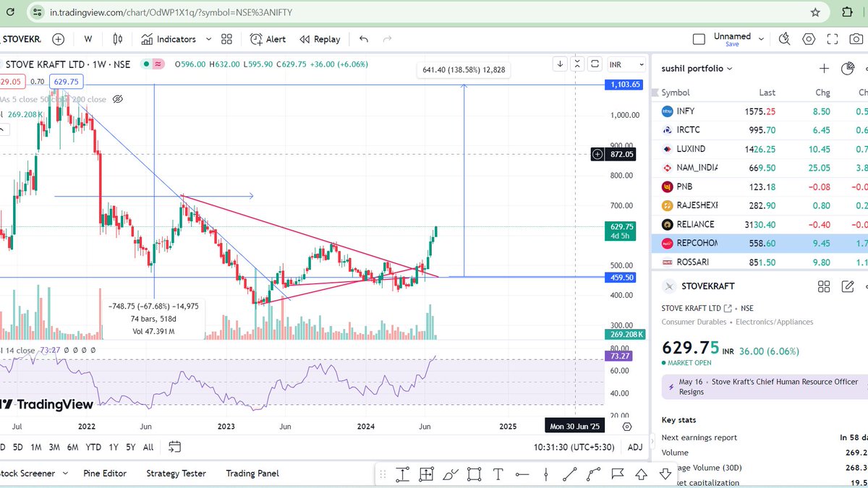Image resolution: width=868 pixels, height=488 pixels.
Task: Click the pane move down arrow button
Action: [x=560, y=64]
